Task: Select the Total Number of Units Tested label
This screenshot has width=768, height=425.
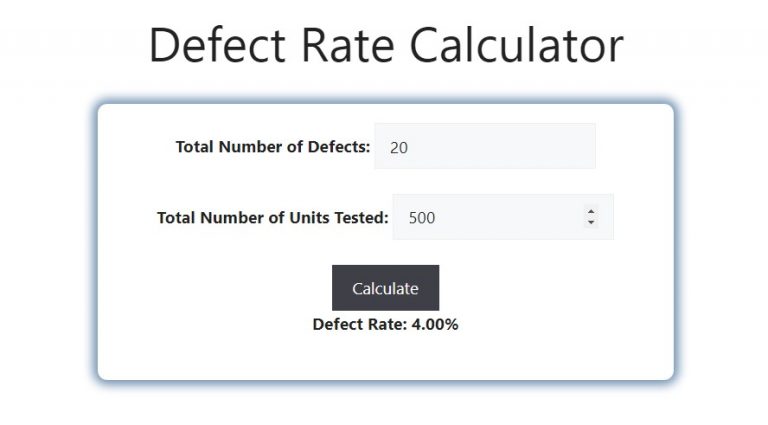Action: coord(272,217)
